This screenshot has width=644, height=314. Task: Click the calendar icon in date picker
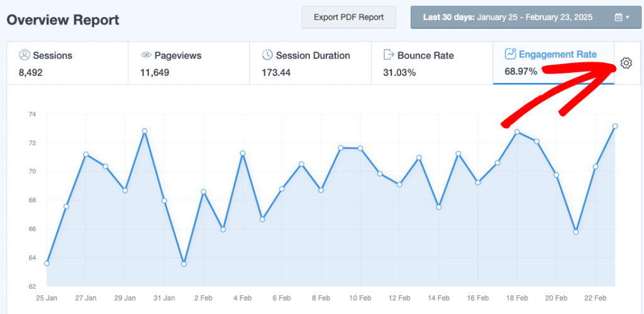click(618, 18)
